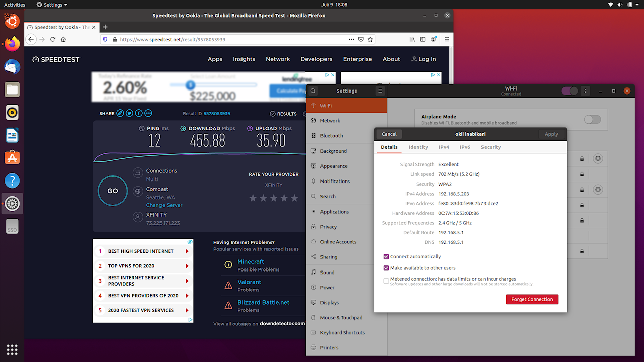Go to the Firefox home page
Image resolution: width=644 pixels, height=362 pixels.
click(64, 39)
